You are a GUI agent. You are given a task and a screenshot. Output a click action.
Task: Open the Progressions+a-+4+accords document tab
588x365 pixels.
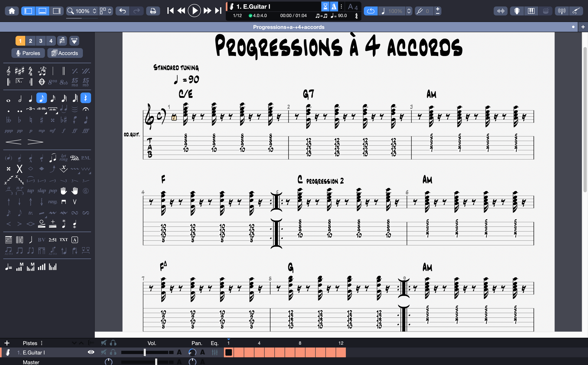tap(288, 27)
